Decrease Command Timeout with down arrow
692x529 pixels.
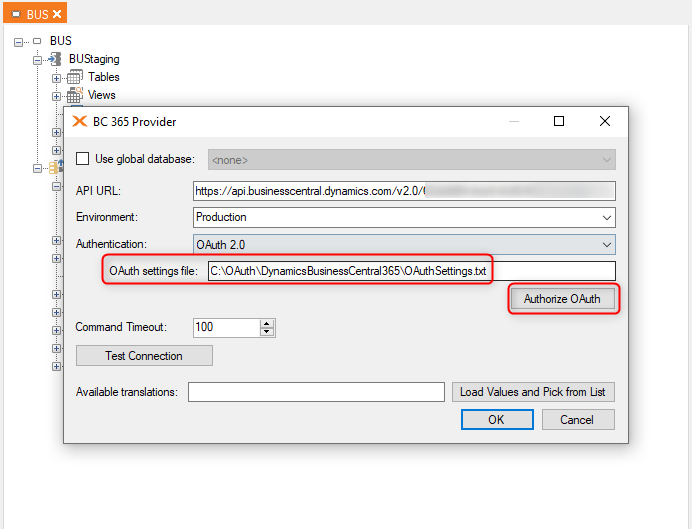(x=267, y=332)
